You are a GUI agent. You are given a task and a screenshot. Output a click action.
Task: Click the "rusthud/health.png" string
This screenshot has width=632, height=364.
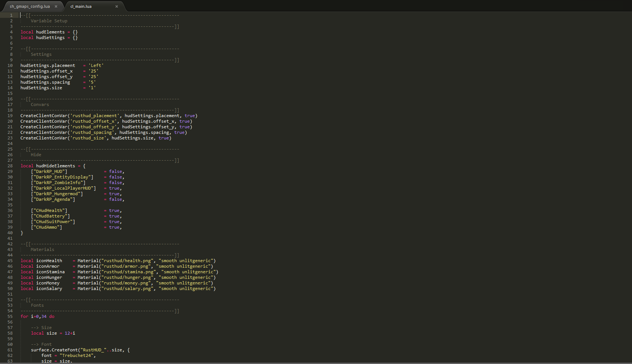coord(127,261)
